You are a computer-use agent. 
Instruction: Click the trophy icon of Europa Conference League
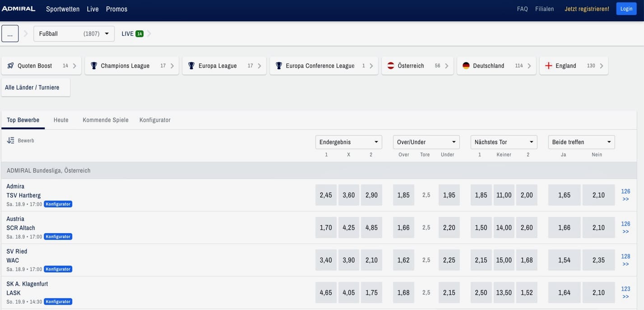279,66
